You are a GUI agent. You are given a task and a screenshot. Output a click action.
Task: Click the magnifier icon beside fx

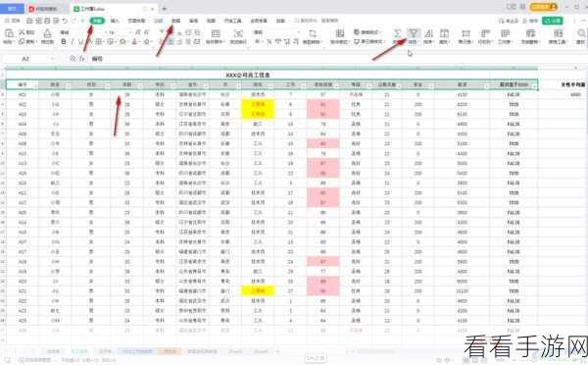(73, 59)
